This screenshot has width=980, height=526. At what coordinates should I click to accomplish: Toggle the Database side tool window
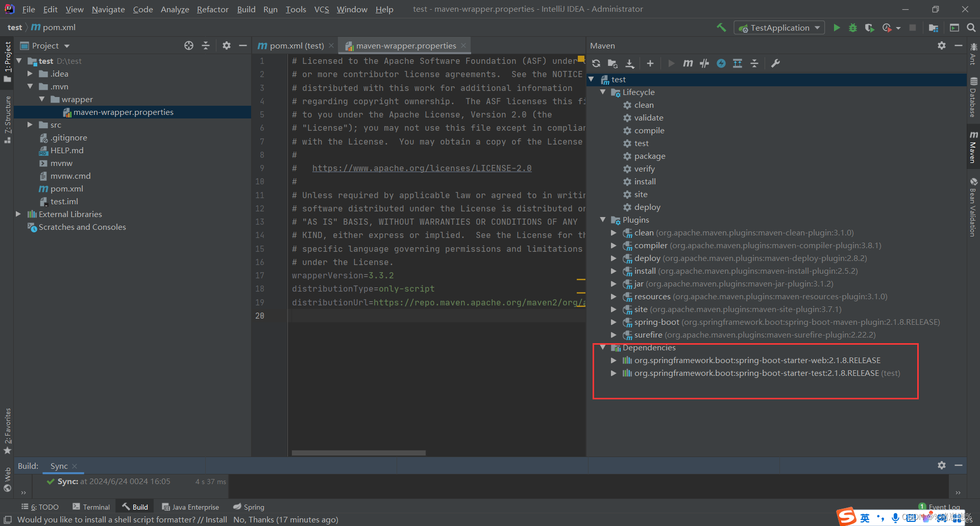pyautogui.click(x=973, y=98)
